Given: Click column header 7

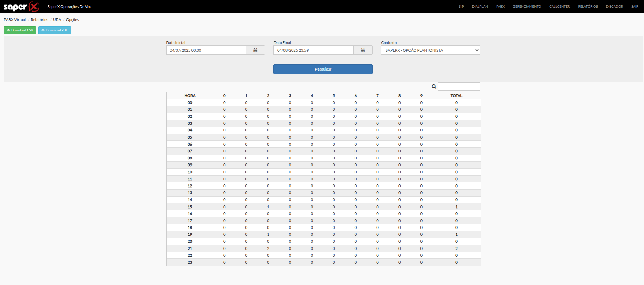Looking at the screenshot, I should (377, 96).
